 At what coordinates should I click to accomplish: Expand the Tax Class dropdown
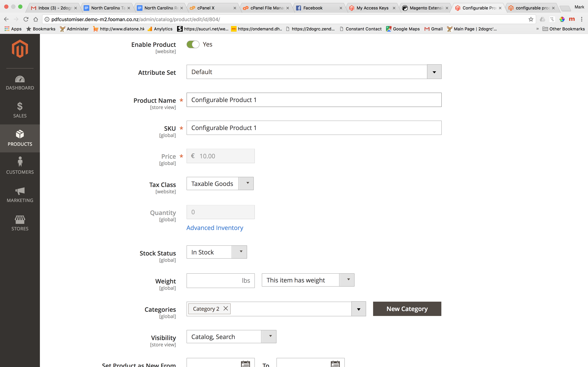[246, 183]
